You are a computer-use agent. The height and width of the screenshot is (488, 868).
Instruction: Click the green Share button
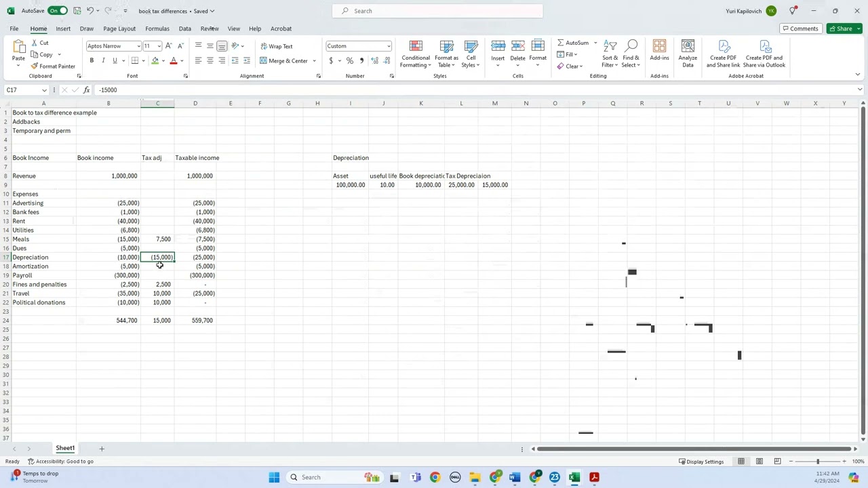tap(844, 28)
